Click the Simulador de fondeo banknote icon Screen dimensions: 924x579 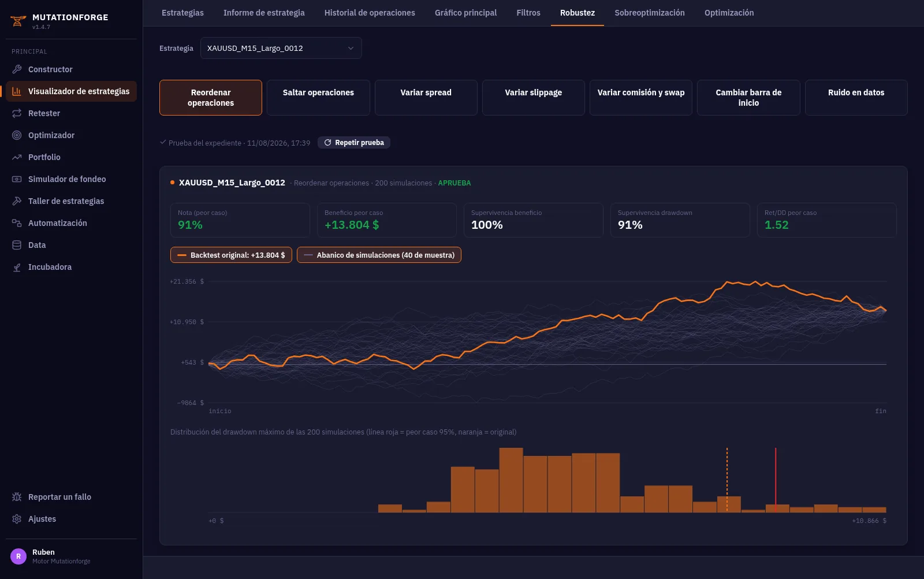click(17, 179)
